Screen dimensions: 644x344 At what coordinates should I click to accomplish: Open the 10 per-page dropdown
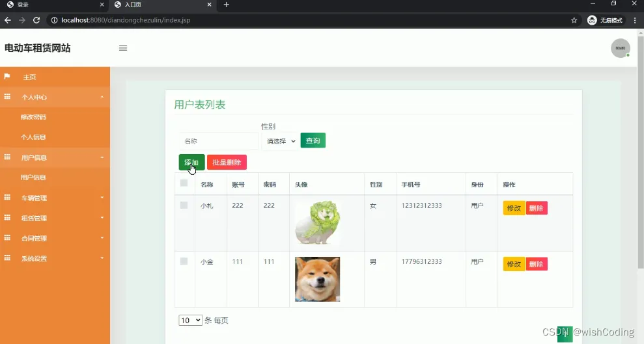(x=190, y=320)
